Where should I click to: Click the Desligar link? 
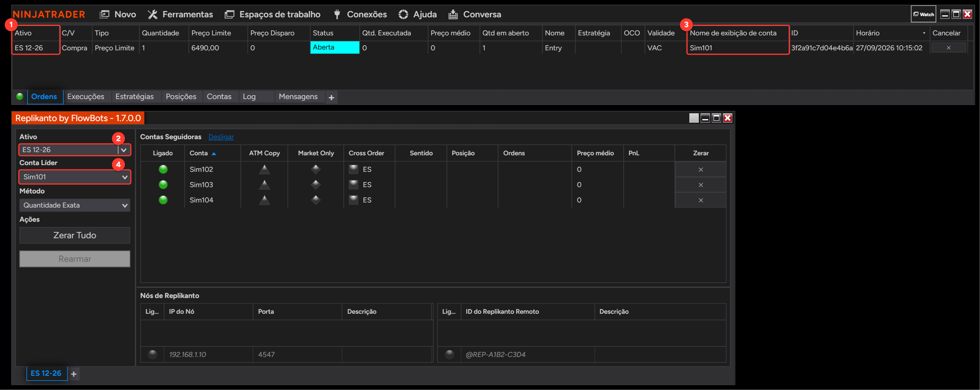221,137
